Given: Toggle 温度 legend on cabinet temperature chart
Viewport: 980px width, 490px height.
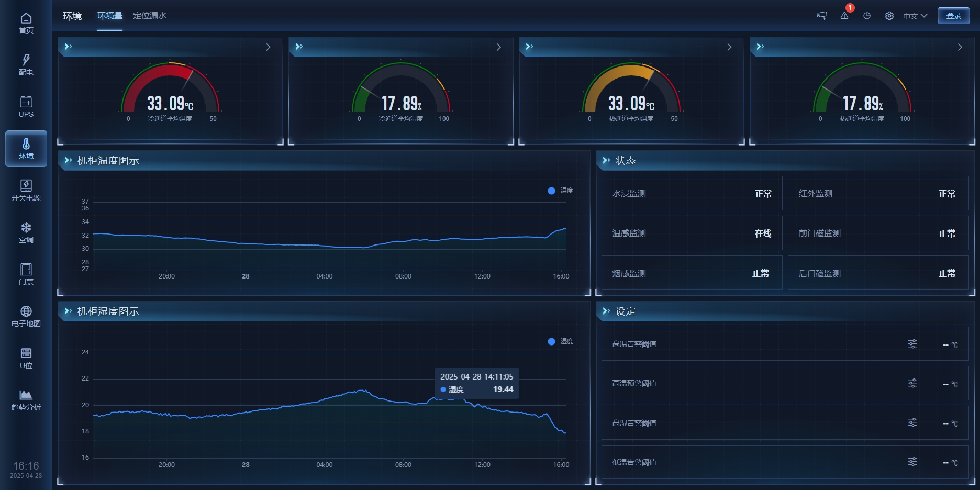Looking at the screenshot, I should point(560,191).
